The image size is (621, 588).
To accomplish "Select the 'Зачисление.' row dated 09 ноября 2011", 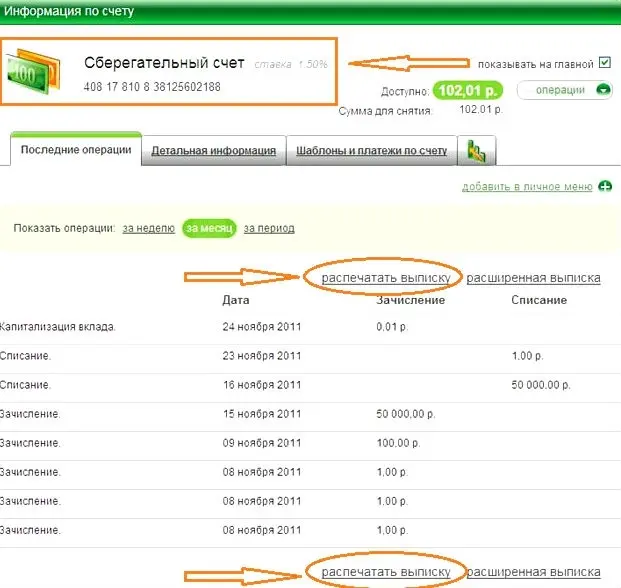I will pyautogui.click(x=310, y=443).
